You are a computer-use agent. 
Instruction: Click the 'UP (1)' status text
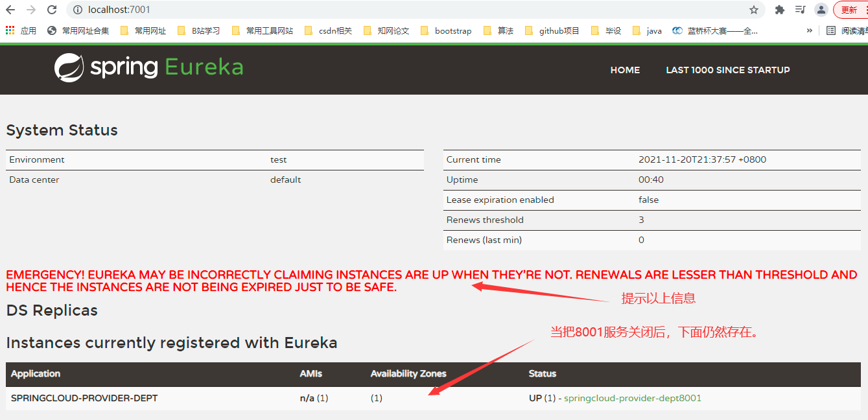[543, 398]
